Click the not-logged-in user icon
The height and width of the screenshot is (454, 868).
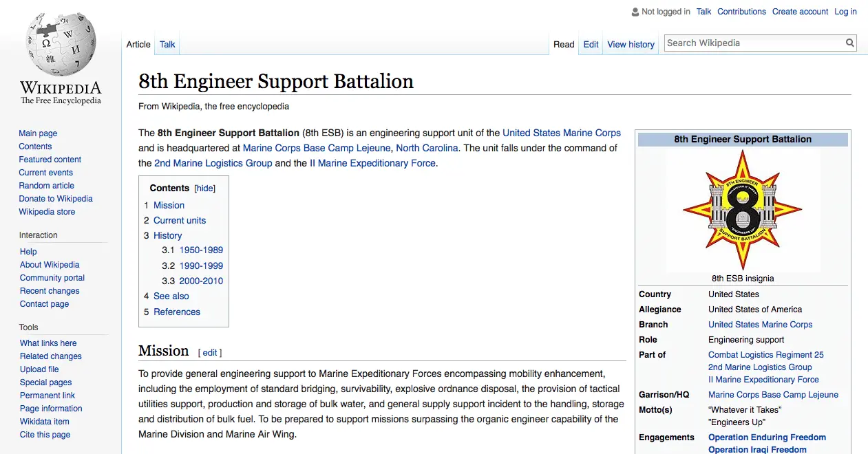pyautogui.click(x=635, y=12)
